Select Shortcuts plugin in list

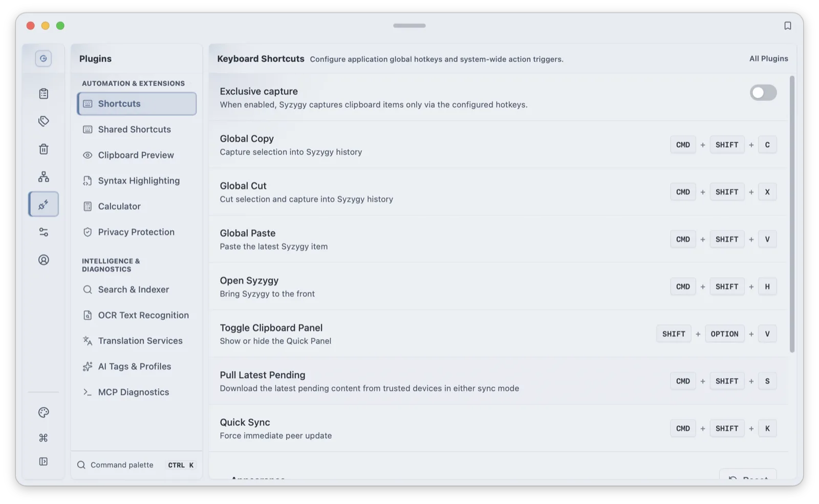pos(137,104)
